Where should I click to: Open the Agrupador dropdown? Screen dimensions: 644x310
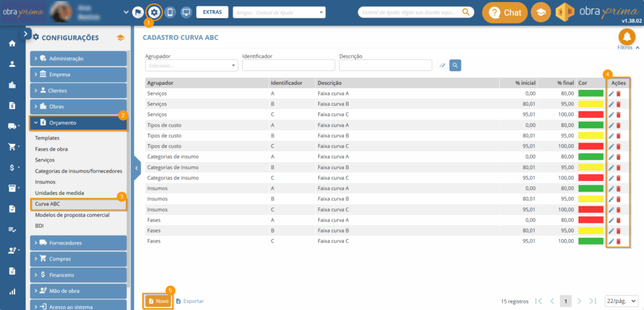tap(191, 65)
